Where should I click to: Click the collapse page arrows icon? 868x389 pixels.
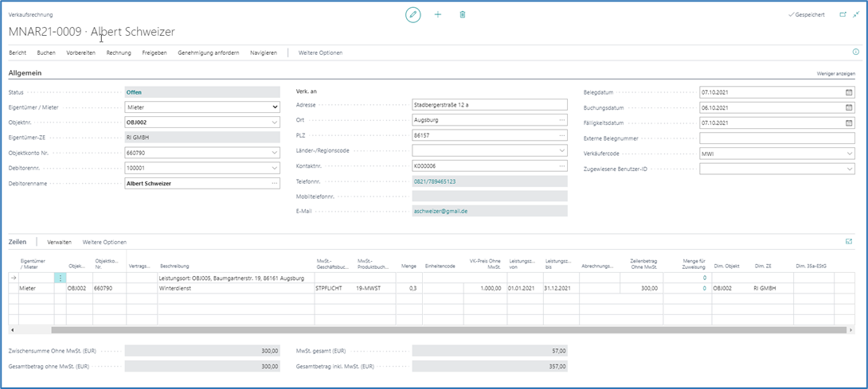(x=856, y=14)
